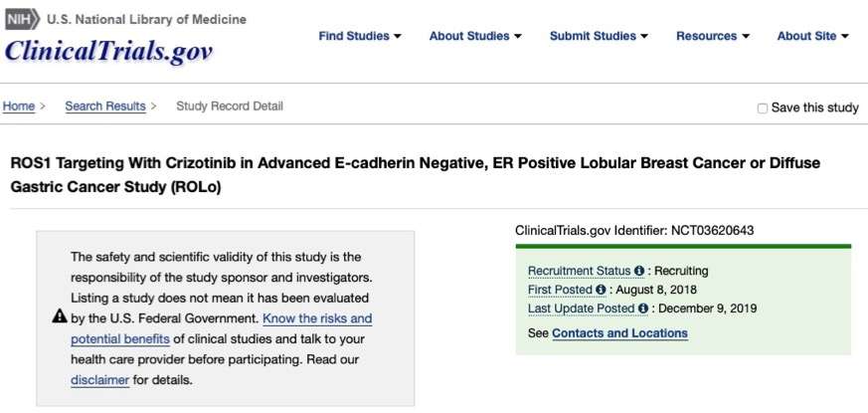The height and width of the screenshot is (413, 868).
Task: Click the warning triangle icon
Action: pos(59,317)
